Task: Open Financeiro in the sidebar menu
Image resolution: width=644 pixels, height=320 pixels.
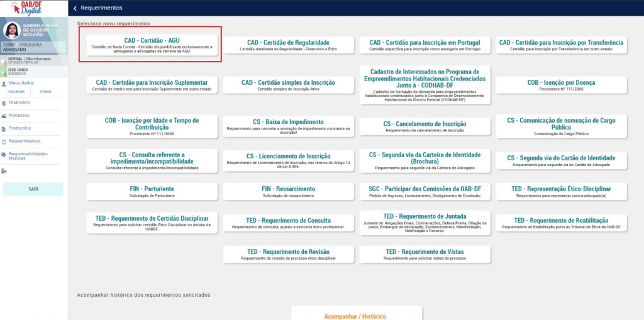Action: 19,102
